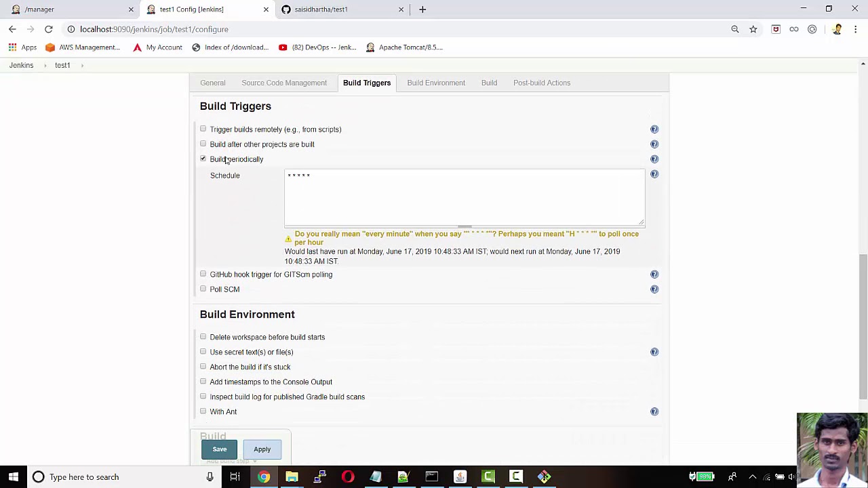
Task: Open test1 breadcrumb link
Action: 62,66
